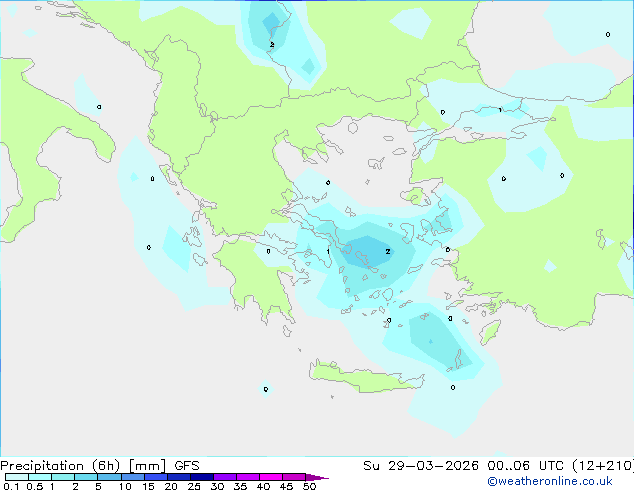Click the "20" legend scale label
634x490 pixels.
171,486
